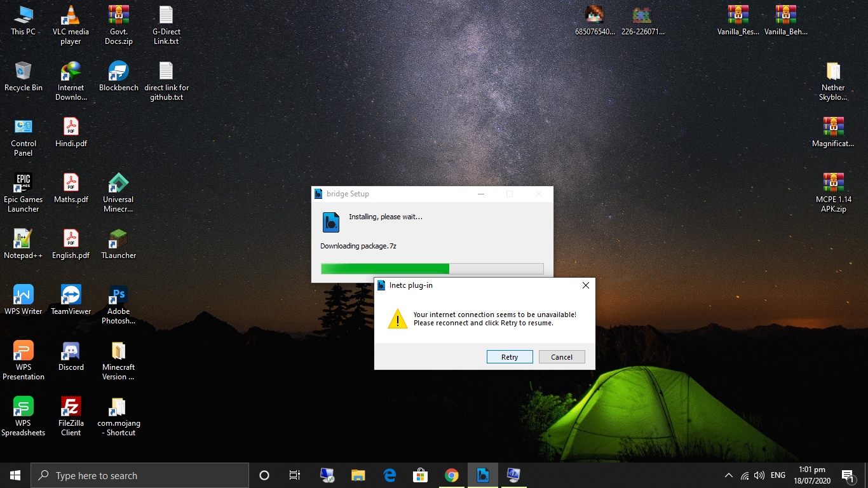Select the Universal Minecraft icon
Image resolution: width=868 pixels, height=488 pixels.
click(x=118, y=183)
